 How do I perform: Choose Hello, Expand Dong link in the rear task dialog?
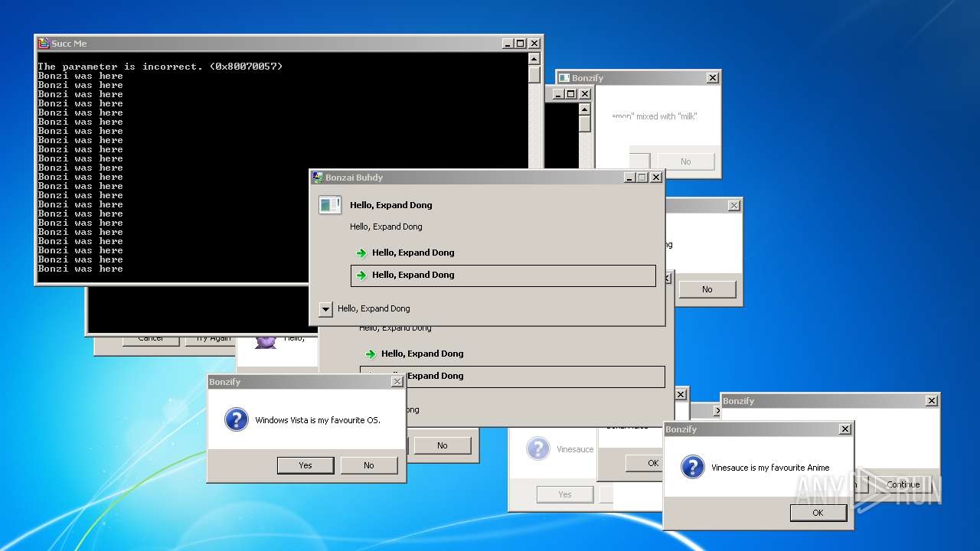coord(422,354)
